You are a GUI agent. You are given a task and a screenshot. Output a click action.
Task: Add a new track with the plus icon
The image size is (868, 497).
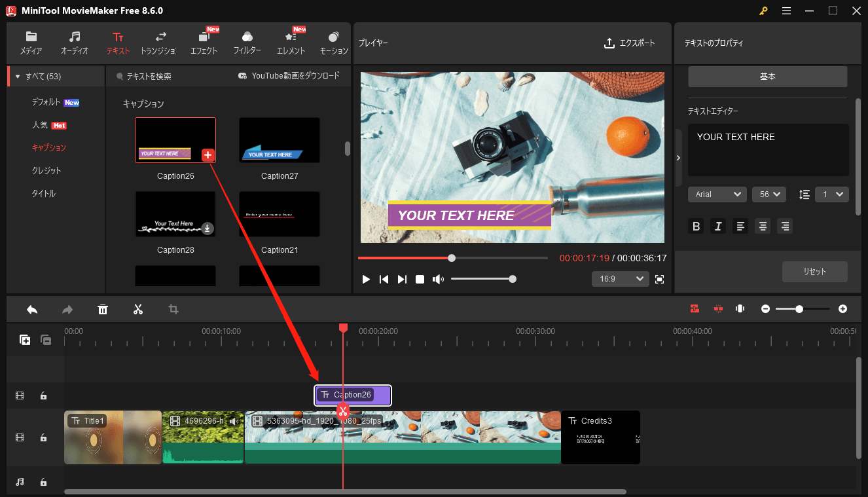(x=25, y=340)
